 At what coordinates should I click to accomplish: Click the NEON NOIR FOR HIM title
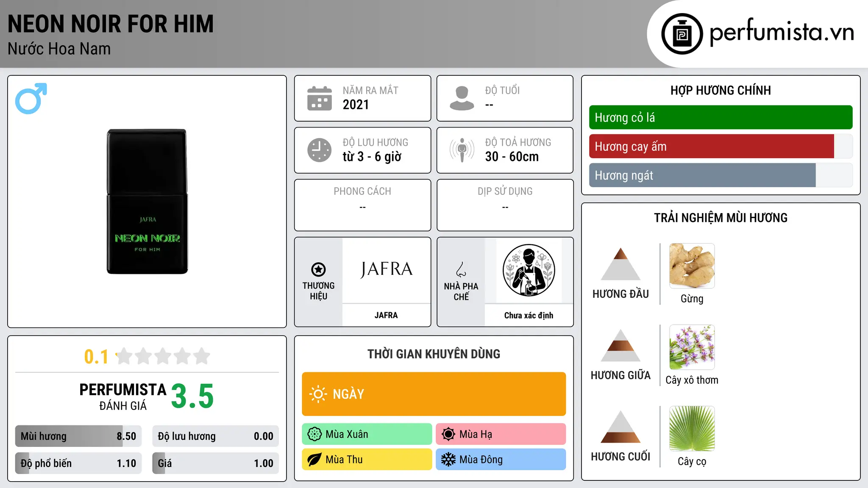(111, 24)
